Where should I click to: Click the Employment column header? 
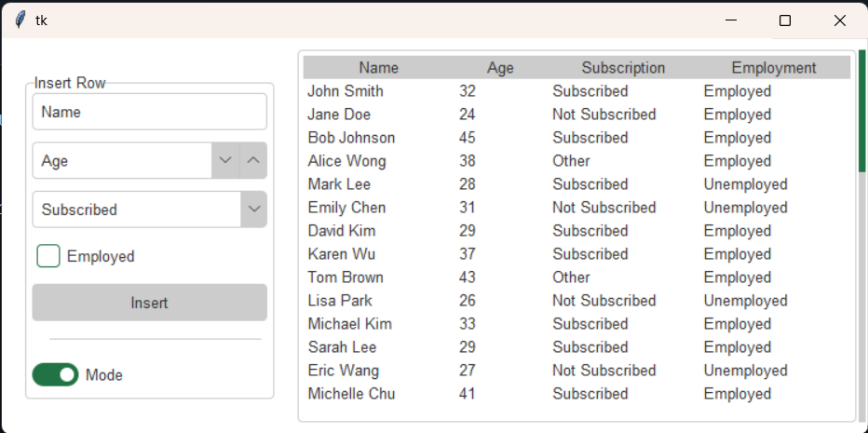tap(774, 68)
